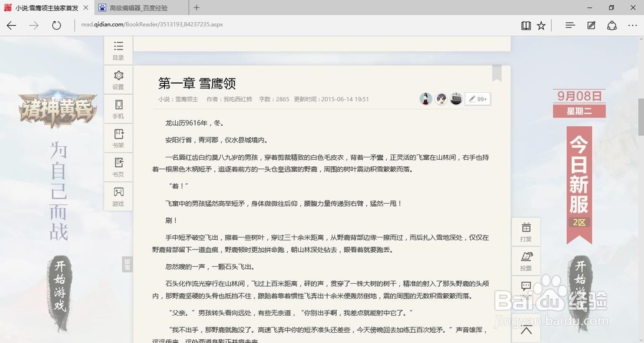Click the line 安阳行省，青河郡，仪水县城境内。

(217, 141)
